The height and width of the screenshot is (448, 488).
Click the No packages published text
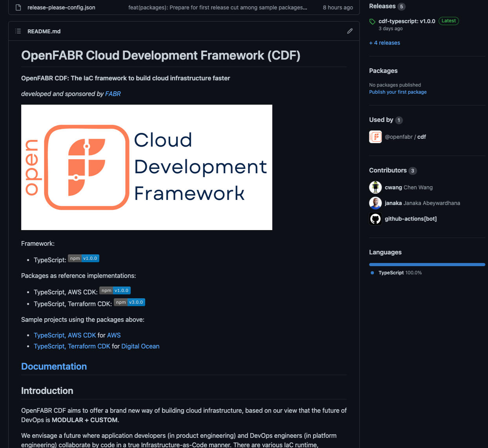coord(395,85)
